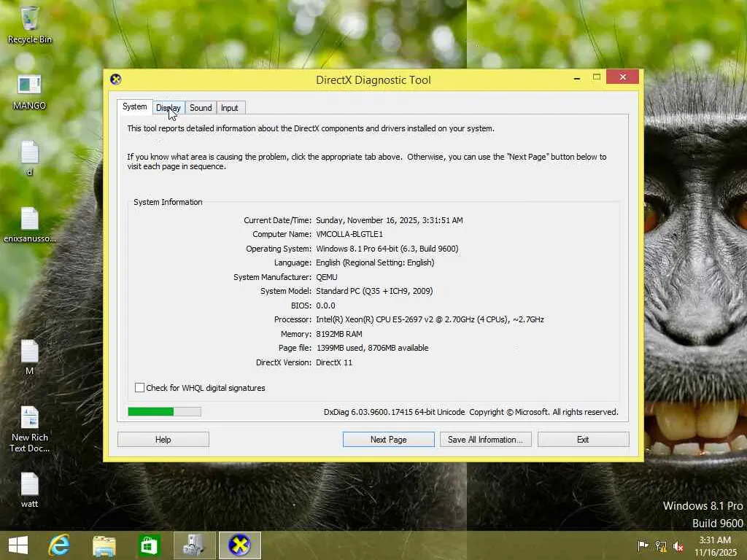747x560 pixels.
Task: Open the Windows Start button
Action: (18, 545)
